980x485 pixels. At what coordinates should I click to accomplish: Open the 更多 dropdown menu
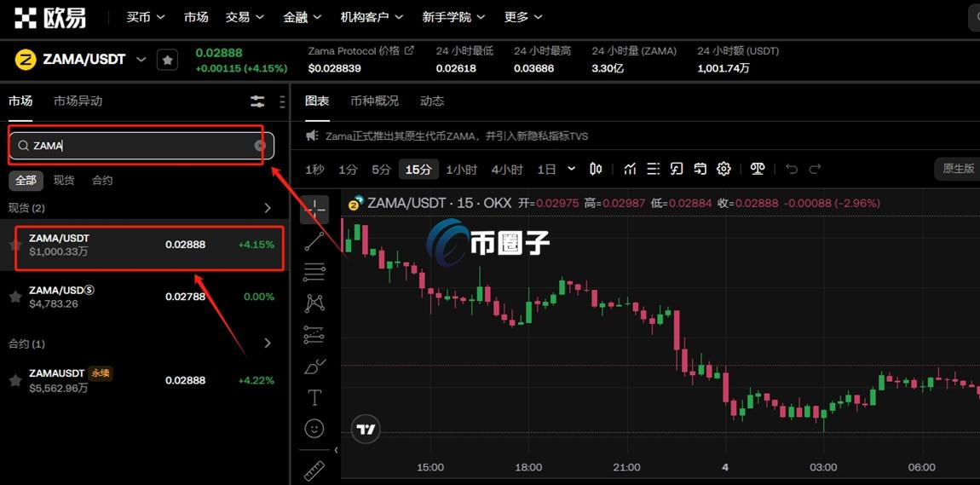pos(524,18)
